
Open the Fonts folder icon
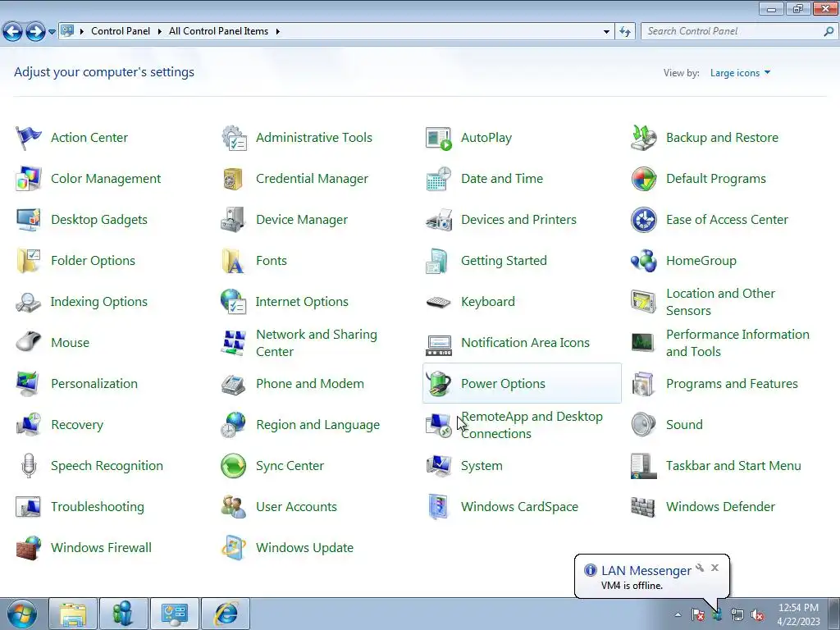[234, 261]
